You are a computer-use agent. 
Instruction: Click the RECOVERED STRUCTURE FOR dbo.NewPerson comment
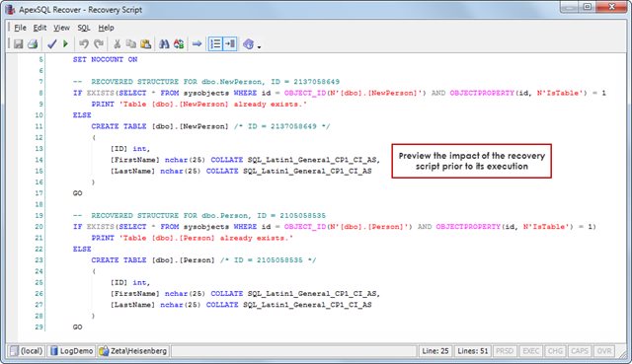coord(206,82)
